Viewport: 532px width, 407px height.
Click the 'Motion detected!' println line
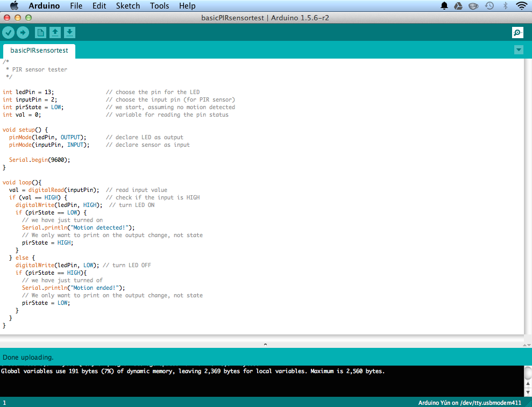tap(79, 227)
